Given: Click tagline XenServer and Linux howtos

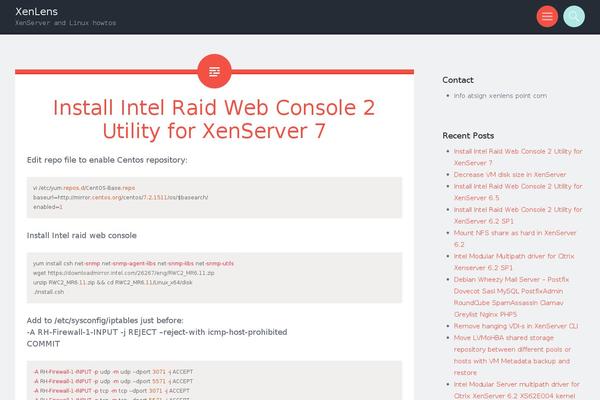Looking at the screenshot, I should [x=65, y=23].
